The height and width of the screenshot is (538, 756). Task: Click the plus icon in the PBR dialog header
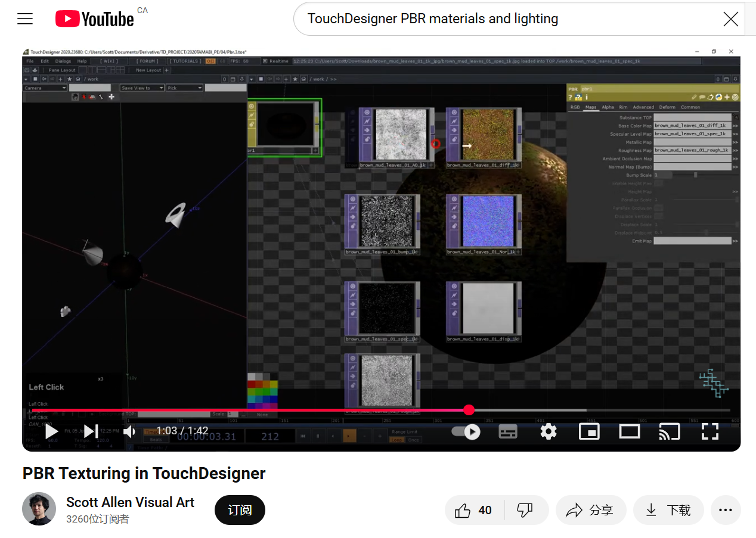tap(727, 97)
